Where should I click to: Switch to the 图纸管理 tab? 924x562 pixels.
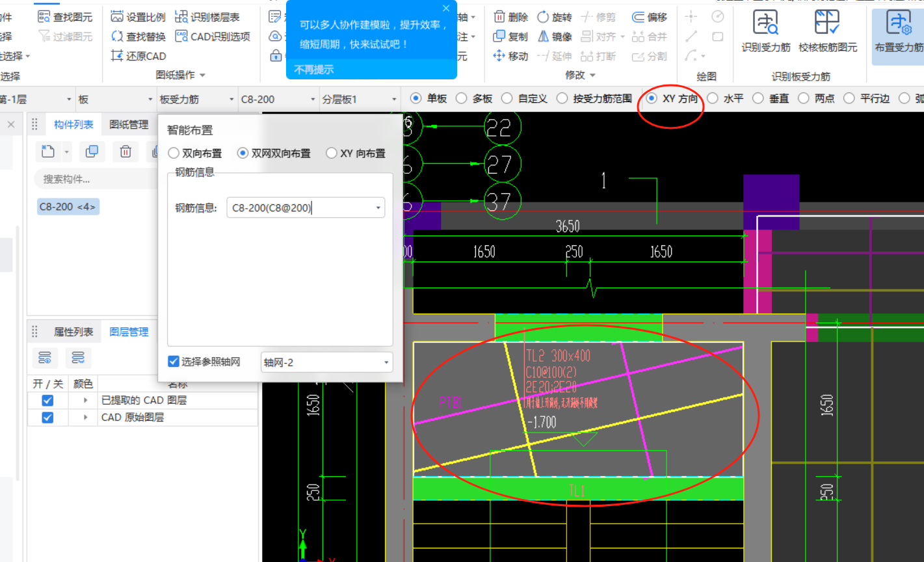point(129,124)
